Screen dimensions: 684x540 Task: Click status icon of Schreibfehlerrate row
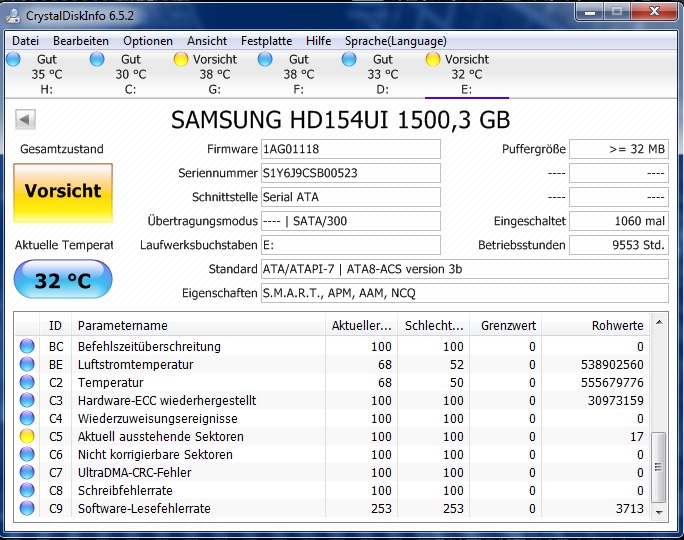pyautogui.click(x=27, y=490)
